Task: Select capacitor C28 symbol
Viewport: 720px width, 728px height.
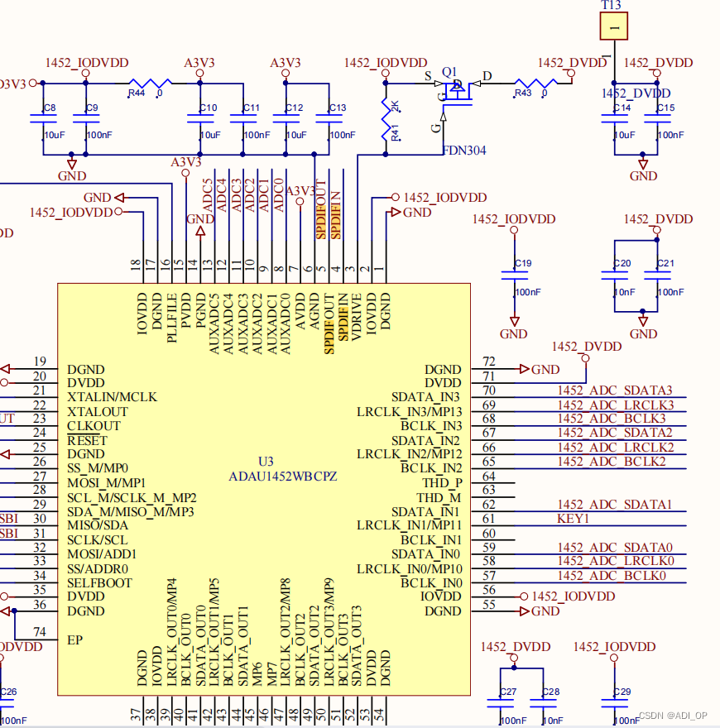Action: (x=543, y=703)
